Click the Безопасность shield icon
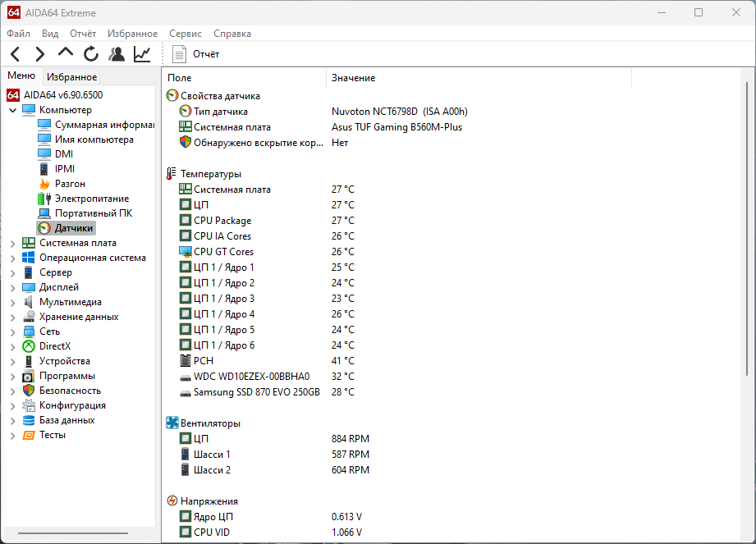Image resolution: width=756 pixels, height=544 pixels. (29, 391)
